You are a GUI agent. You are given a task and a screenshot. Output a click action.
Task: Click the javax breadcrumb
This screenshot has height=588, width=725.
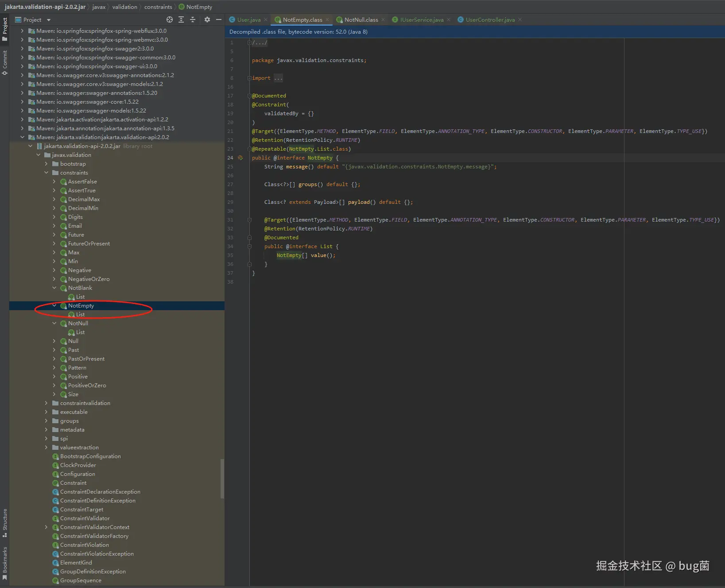99,7
